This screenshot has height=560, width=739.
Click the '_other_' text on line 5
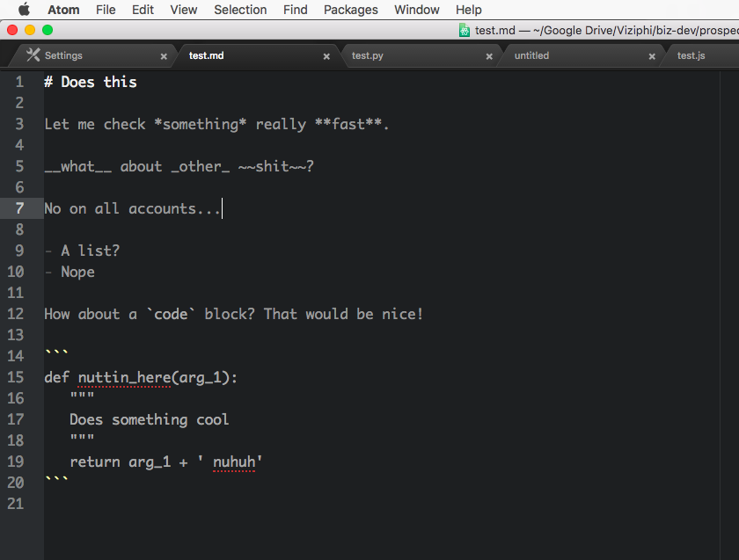pyautogui.click(x=201, y=167)
